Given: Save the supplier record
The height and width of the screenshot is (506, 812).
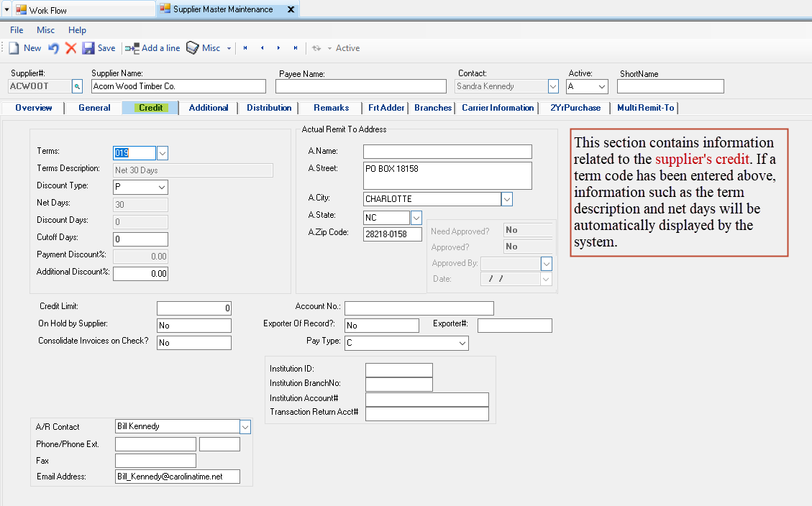Looking at the screenshot, I should (99, 48).
